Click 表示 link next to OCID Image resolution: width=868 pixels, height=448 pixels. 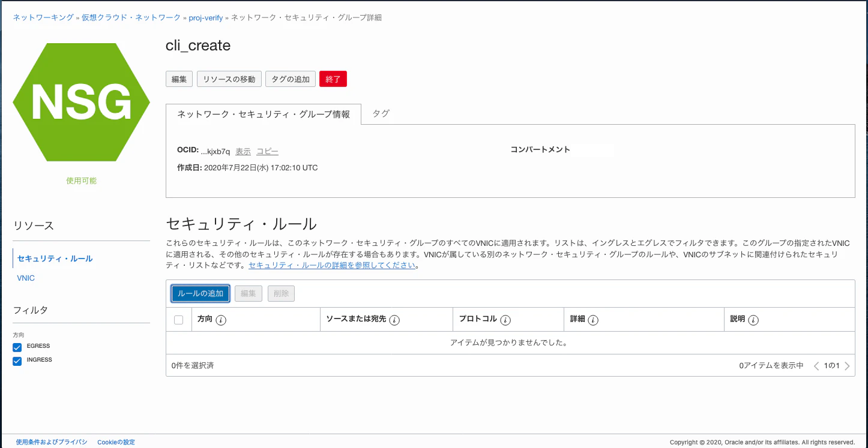coord(243,152)
